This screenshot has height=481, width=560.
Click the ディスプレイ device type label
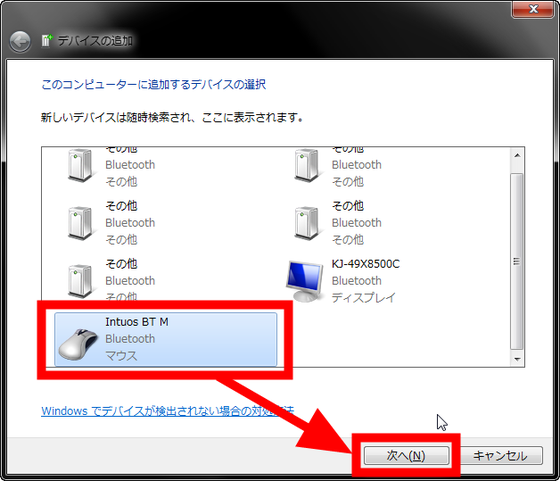point(364,298)
